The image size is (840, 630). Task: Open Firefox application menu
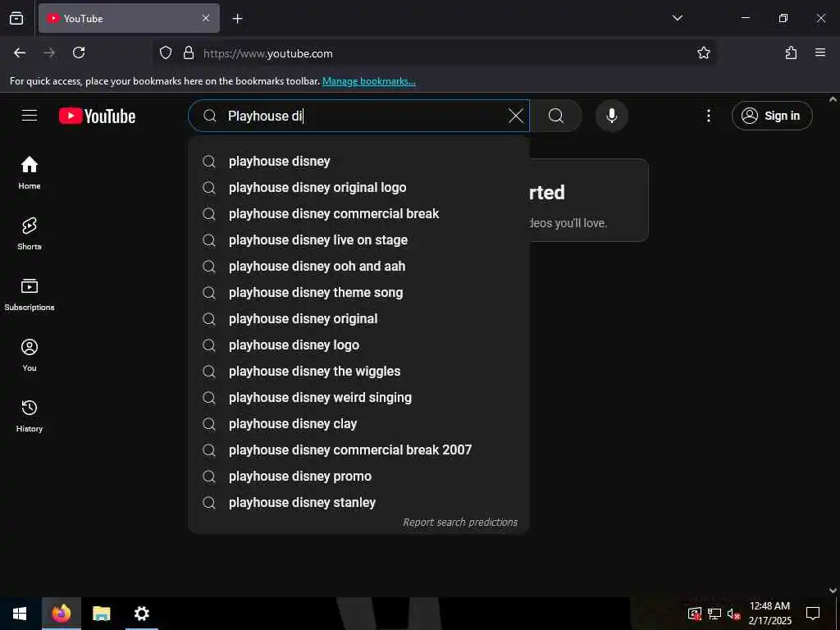point(820,53)
